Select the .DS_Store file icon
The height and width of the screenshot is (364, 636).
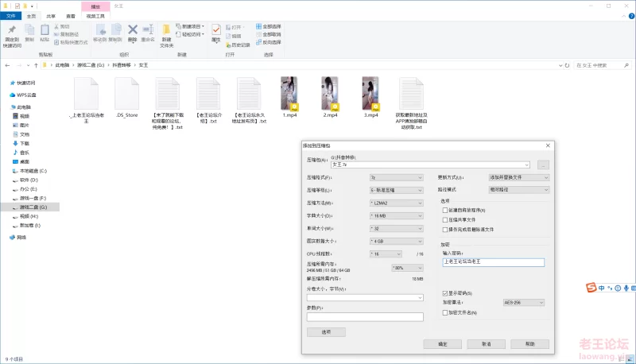(x=127, y=94)
